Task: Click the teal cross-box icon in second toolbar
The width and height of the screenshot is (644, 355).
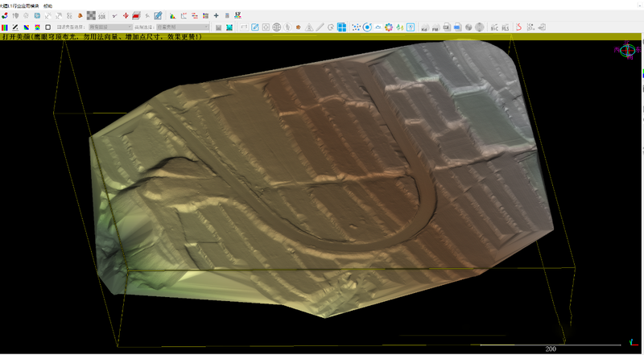Action: click(x=229, y=27)
